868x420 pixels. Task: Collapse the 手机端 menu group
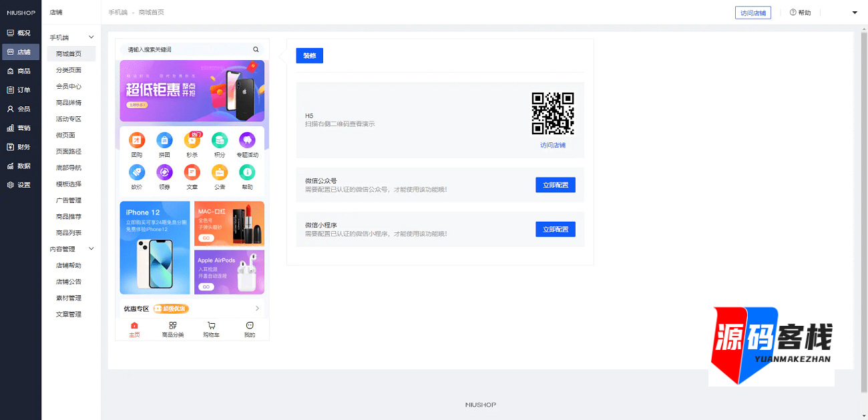(x=91, y=37)
